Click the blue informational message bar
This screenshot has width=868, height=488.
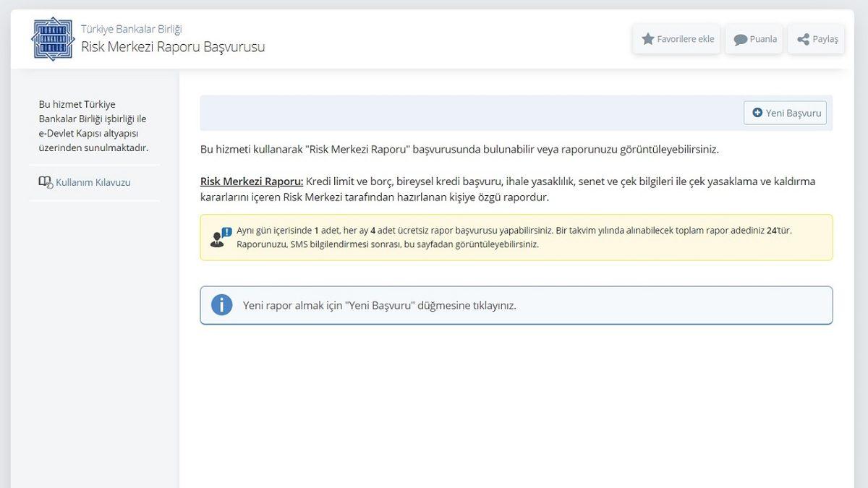(x=515, y=304)
